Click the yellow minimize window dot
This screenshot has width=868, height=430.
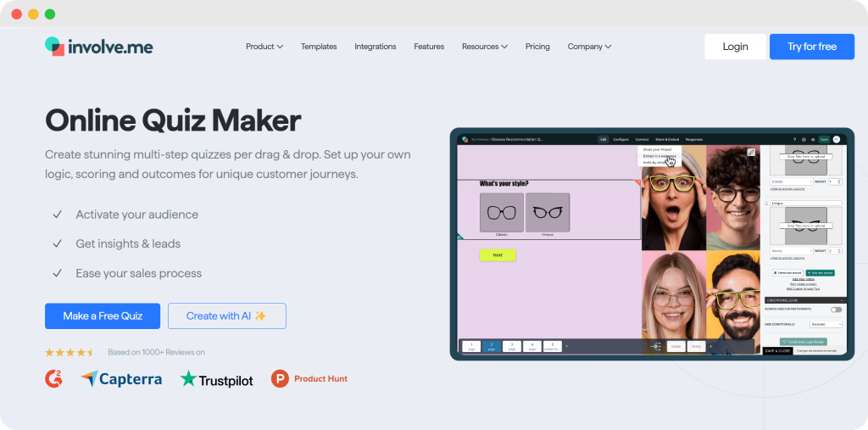[33, 14]
